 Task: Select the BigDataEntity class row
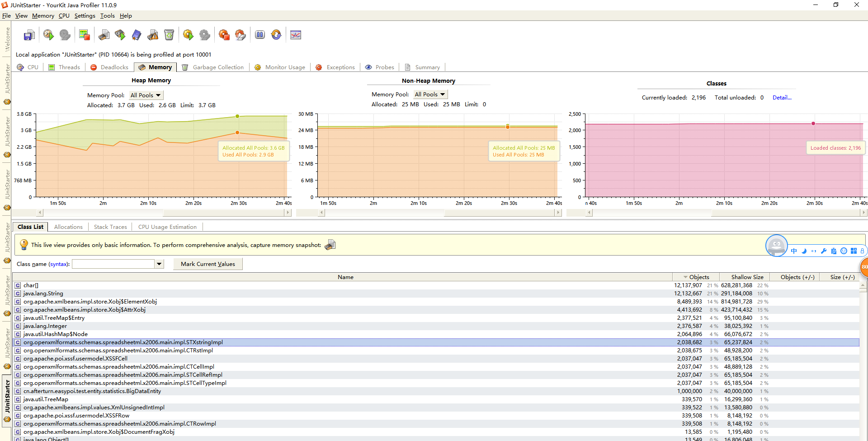(x=436, y=391)
